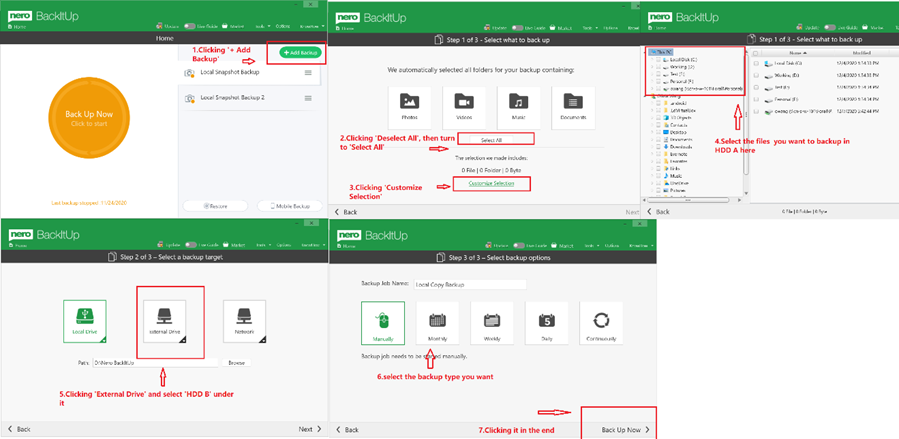Image resolution: width=899 pixels, height=439 pixels.
Task: Select the Local Snapshot Backup camera icon
Action: tap(189, 73)
